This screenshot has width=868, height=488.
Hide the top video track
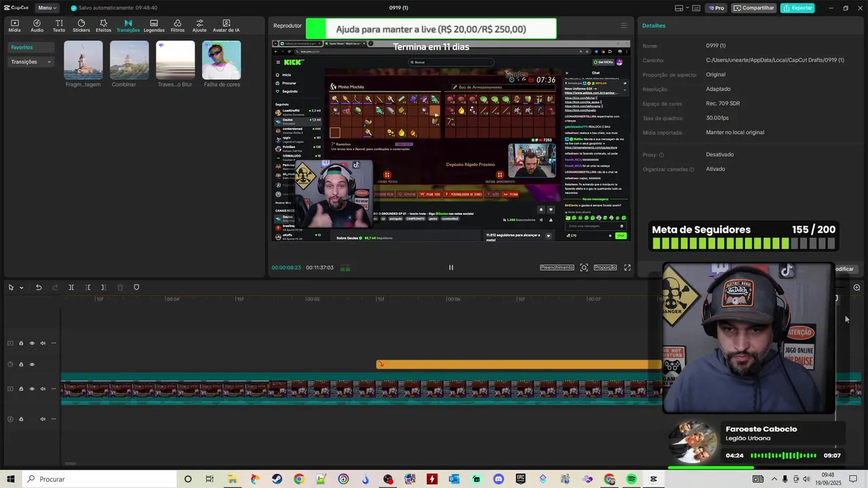pos(32,343)
